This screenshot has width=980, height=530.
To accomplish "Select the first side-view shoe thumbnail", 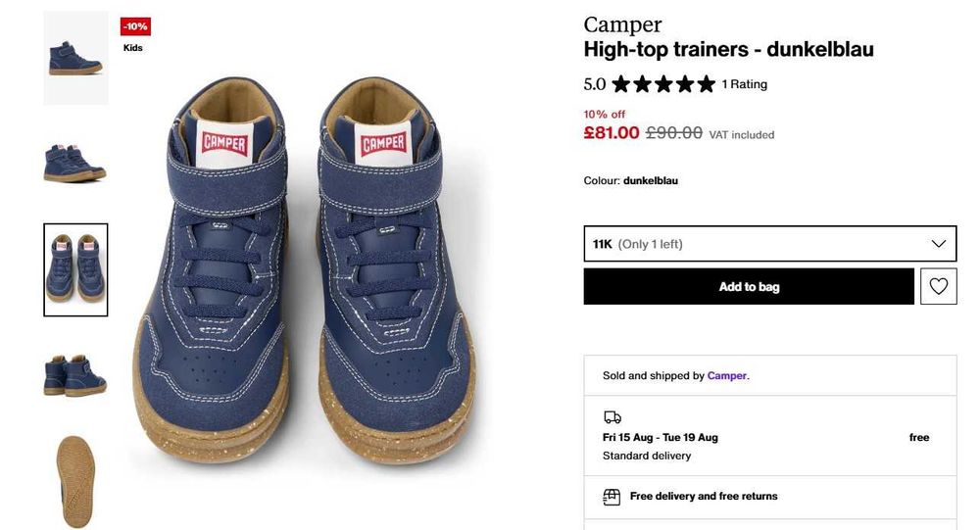I will 75,58.
